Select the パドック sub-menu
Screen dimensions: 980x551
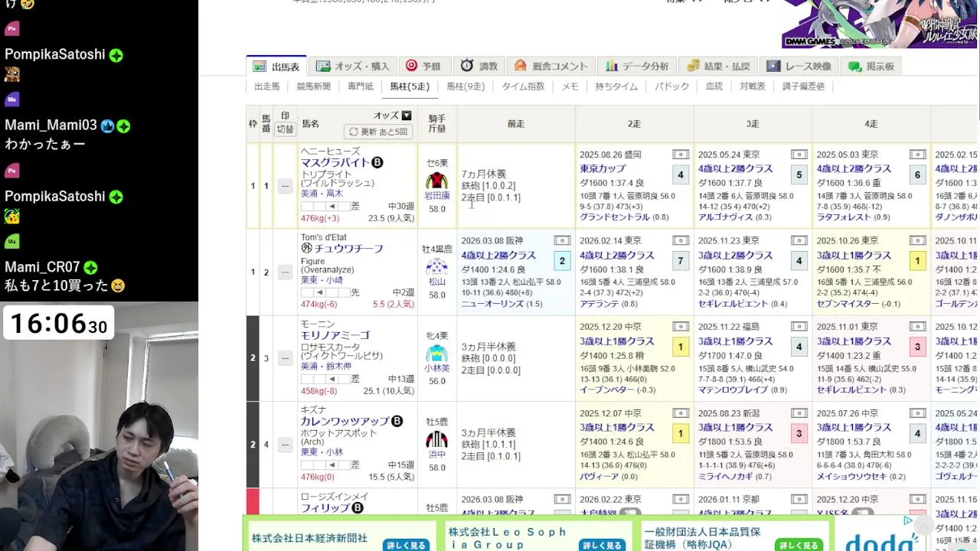(x=672, y=86)
